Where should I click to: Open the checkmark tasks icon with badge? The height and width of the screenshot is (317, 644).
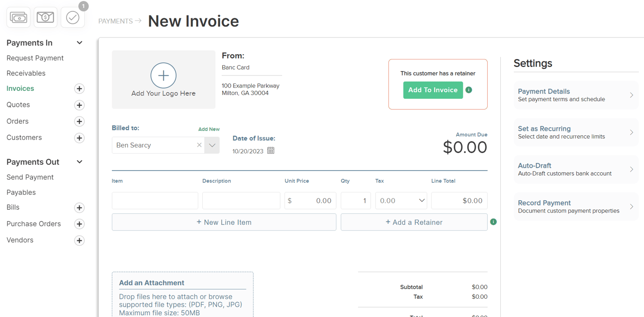point(73,18)
